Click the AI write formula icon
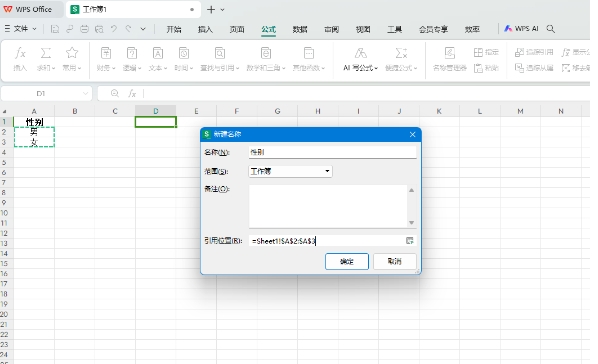The height and width of the screenshot is (364, 598). (x=360, y=53)
